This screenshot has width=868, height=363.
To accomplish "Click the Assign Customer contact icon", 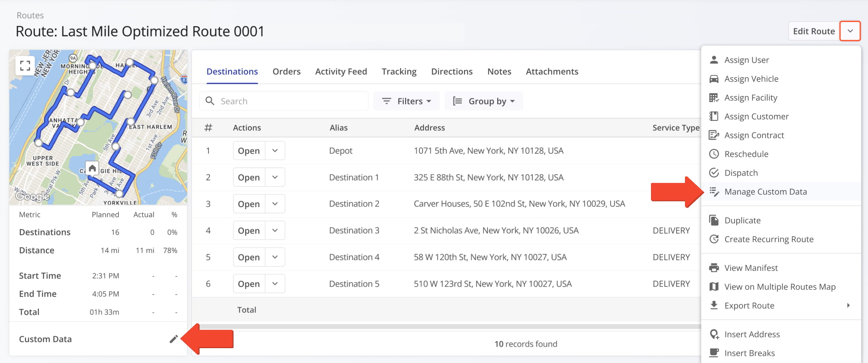I will (714, 116).
